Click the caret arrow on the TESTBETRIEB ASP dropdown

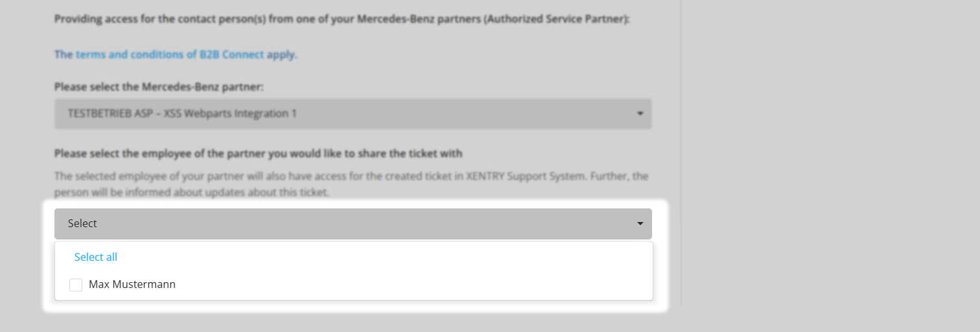tap(640, 114)
